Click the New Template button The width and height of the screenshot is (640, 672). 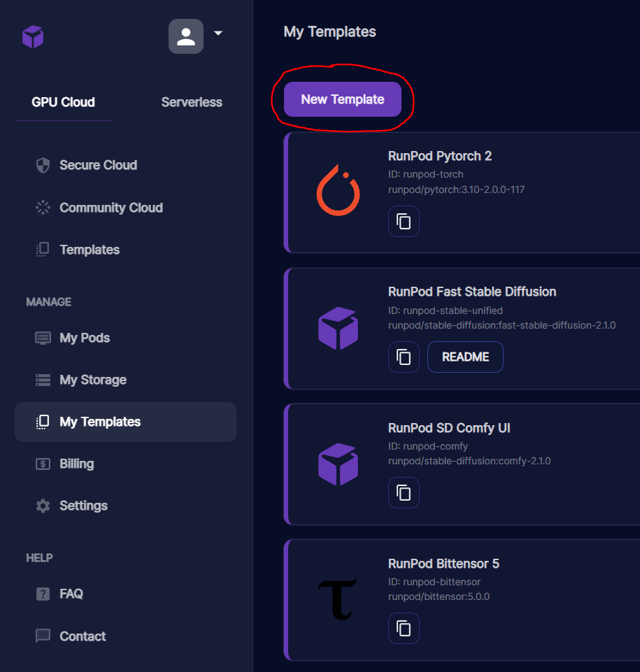tap(343, 99)
